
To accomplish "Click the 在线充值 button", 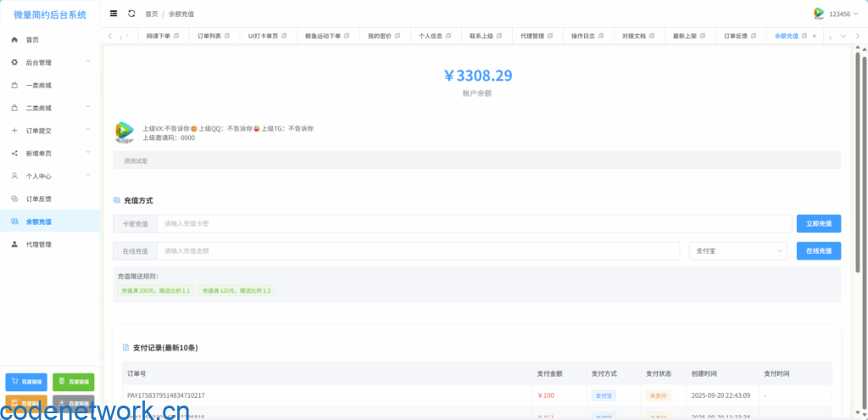I will click(x=818, y=251).
